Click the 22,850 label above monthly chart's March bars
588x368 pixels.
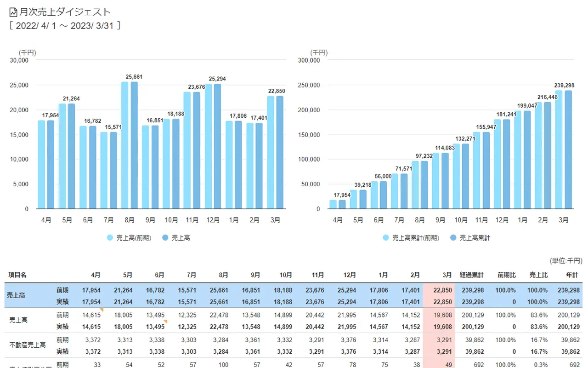pyautogui.click(x=276, y=91)
